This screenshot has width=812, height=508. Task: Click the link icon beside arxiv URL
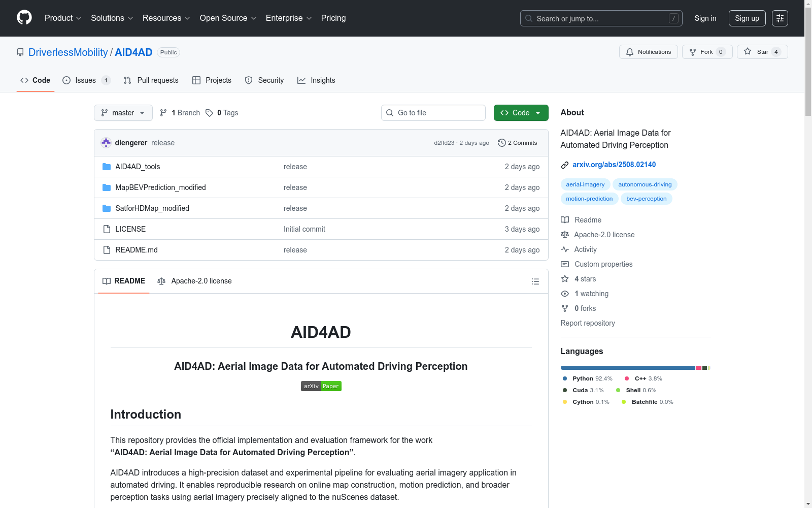click(565, 165)
